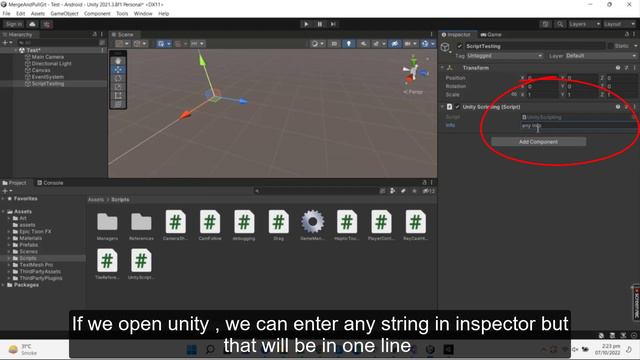This screenshot has width=640, height=360.
Task: Toggle scene lighting bulb button
Action: (x=348, y=44)
